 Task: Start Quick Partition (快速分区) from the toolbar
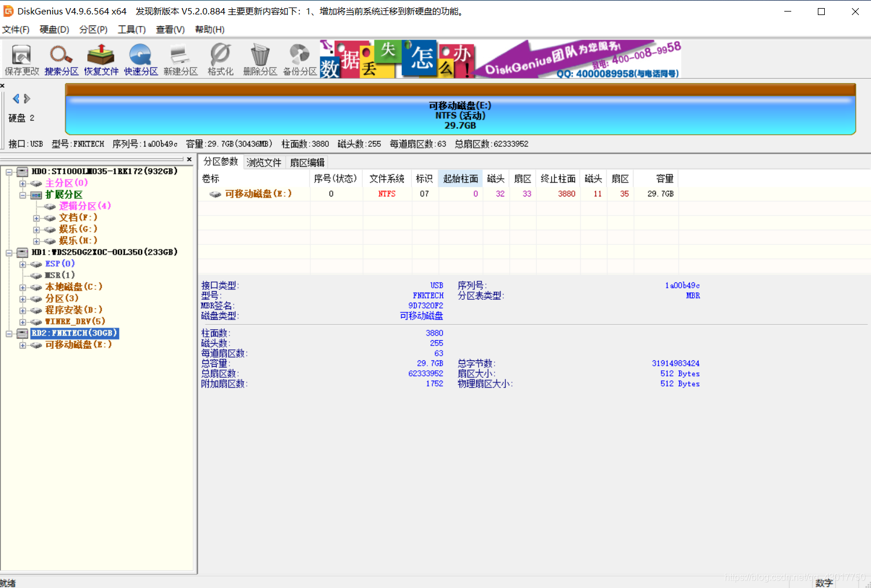click(x=141, y=59)
